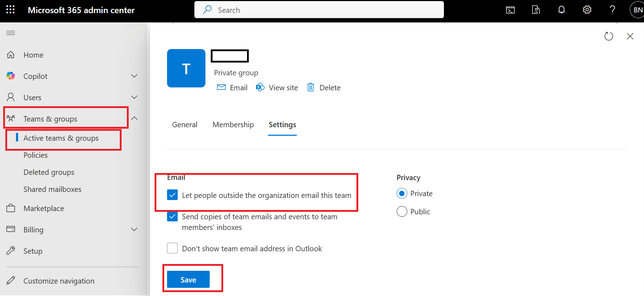Check Don't show team email address in Outlook
This screenshot has width=644, height=296.
pos(172,248)
